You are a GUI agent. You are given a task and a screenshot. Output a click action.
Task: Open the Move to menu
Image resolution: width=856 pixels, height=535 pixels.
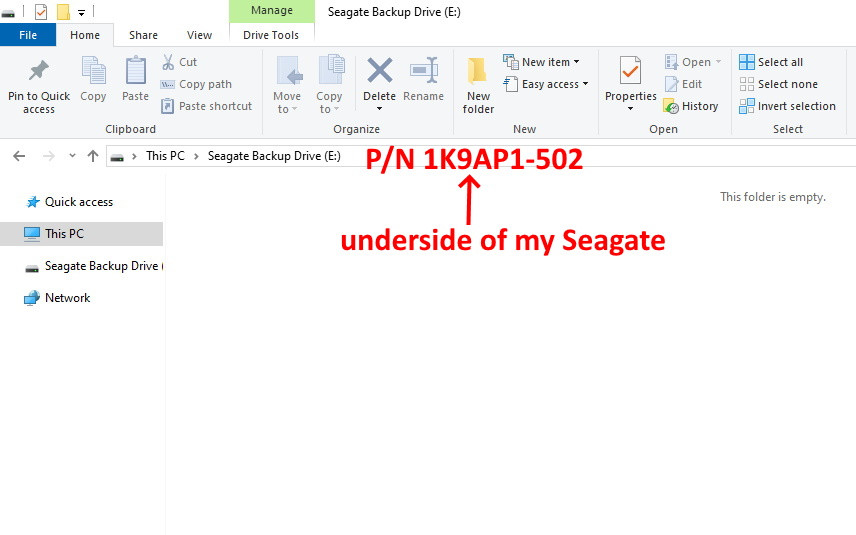coord(287,85)
